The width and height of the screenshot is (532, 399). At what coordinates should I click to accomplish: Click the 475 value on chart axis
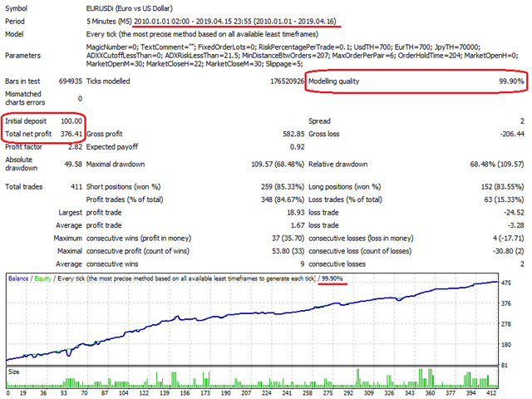pyautogui.click(x=506, y=283)
